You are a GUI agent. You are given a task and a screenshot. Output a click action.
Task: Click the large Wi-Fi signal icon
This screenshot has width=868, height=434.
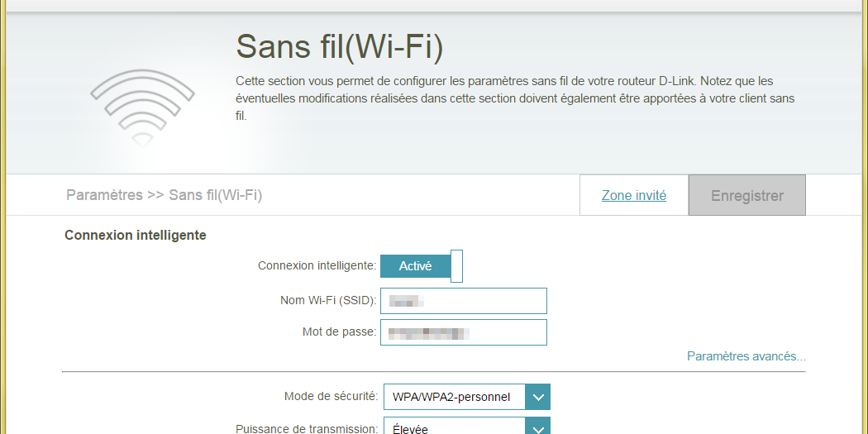(x=142, y=107)
